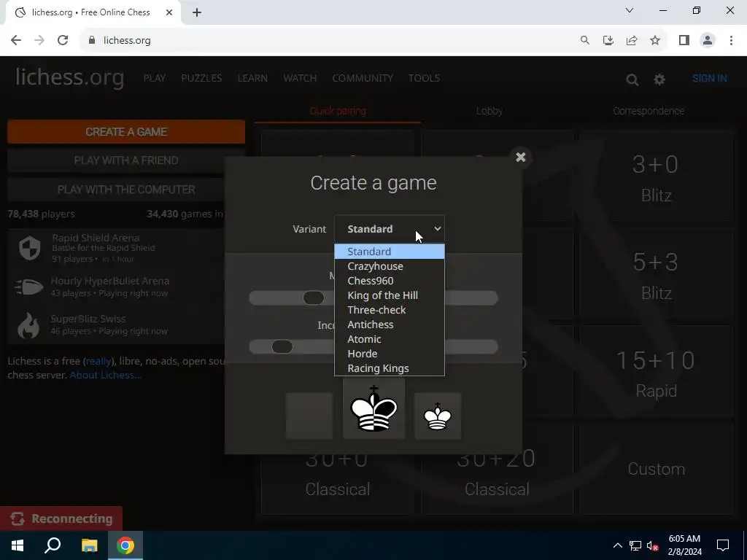This screenshot has height=560, width=747.
Task: Click the browser zoom magnifier icon
Action: 584,41
